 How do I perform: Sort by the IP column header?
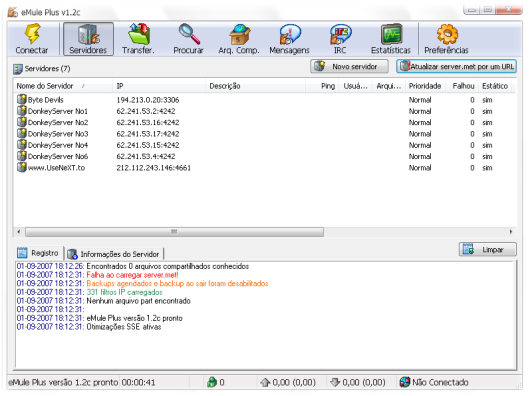click(159, 86)
